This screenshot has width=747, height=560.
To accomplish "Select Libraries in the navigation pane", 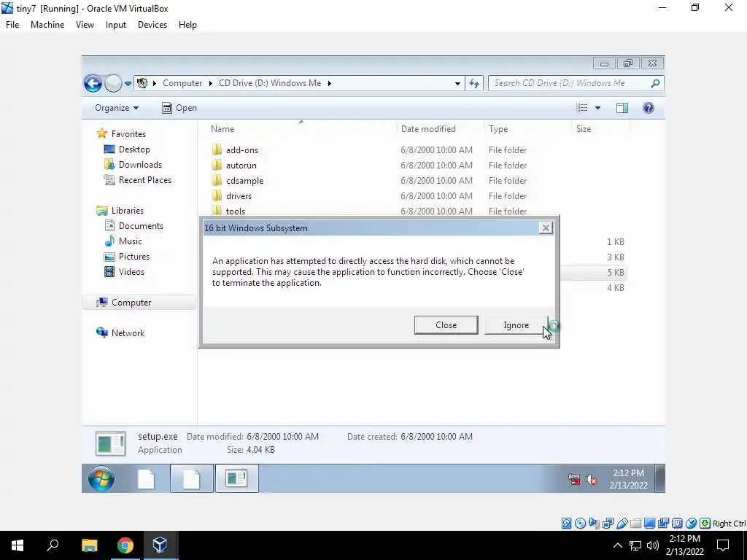I will [127, 211].
